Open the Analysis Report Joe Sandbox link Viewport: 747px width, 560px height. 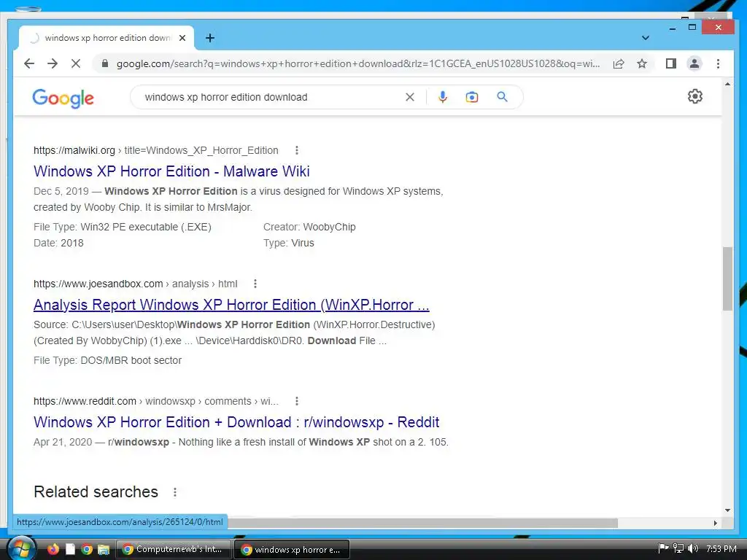coord(231,305)
